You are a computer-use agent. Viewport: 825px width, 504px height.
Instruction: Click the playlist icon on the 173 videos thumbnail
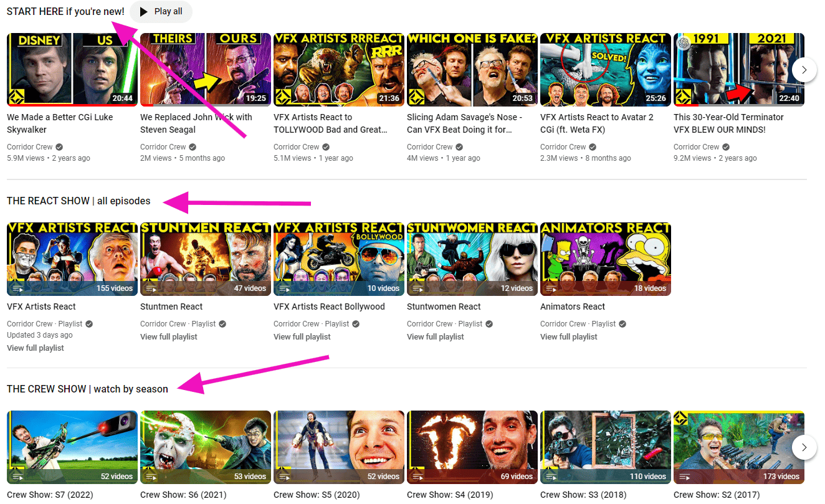[x=684, y=477]
